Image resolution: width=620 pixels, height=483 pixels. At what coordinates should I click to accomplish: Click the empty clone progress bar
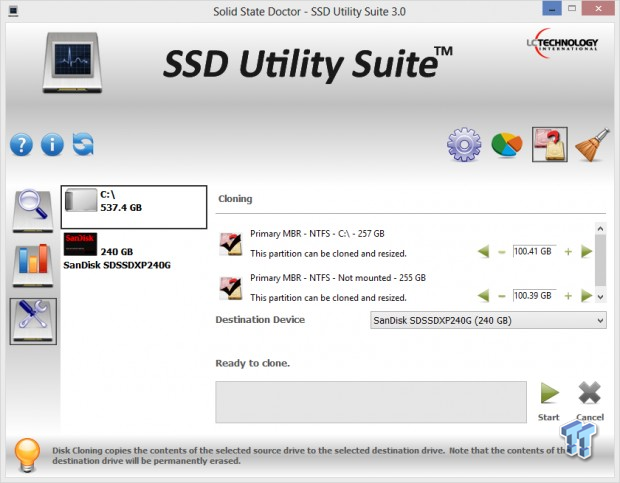pos(371,402)
